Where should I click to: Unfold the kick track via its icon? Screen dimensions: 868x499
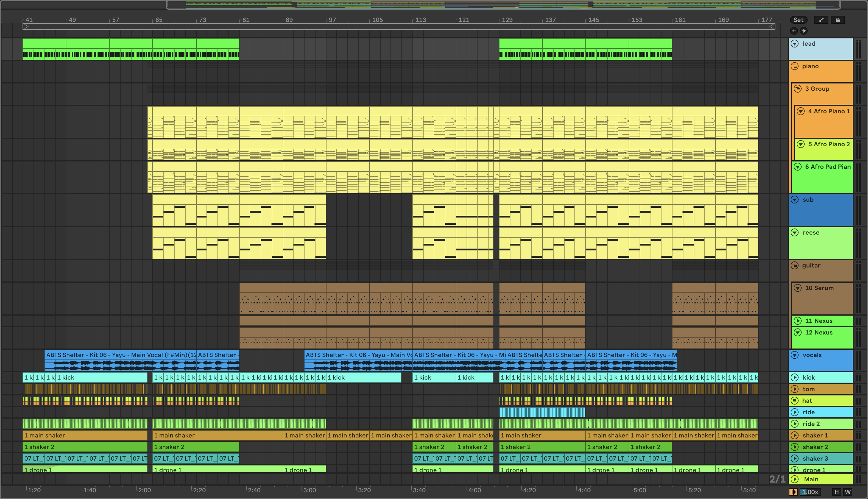coord(795,378)
